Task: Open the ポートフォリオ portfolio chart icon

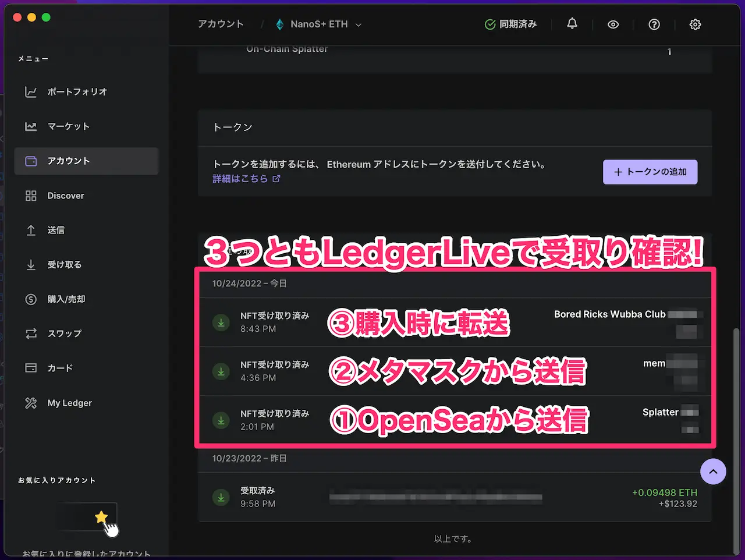Action: [31, 92]
